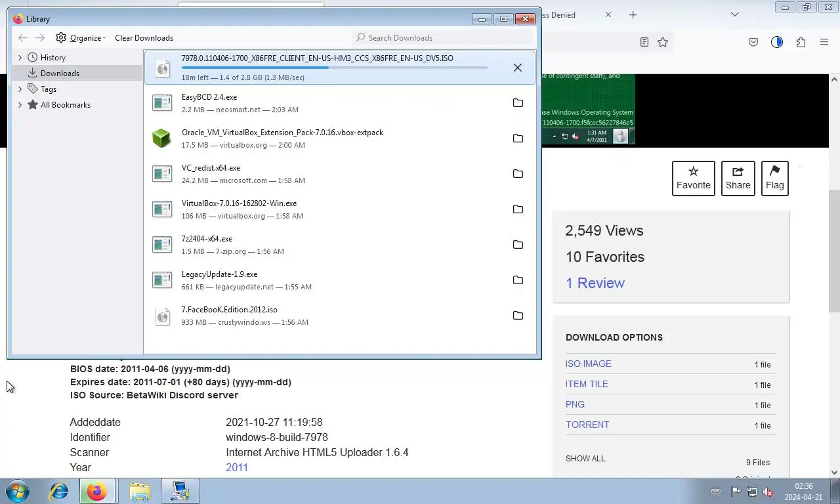This screenshot has height=504, width=840.
Task: Select LegacyUpdate-1.9.exe download entry
Action: [340, 280]
